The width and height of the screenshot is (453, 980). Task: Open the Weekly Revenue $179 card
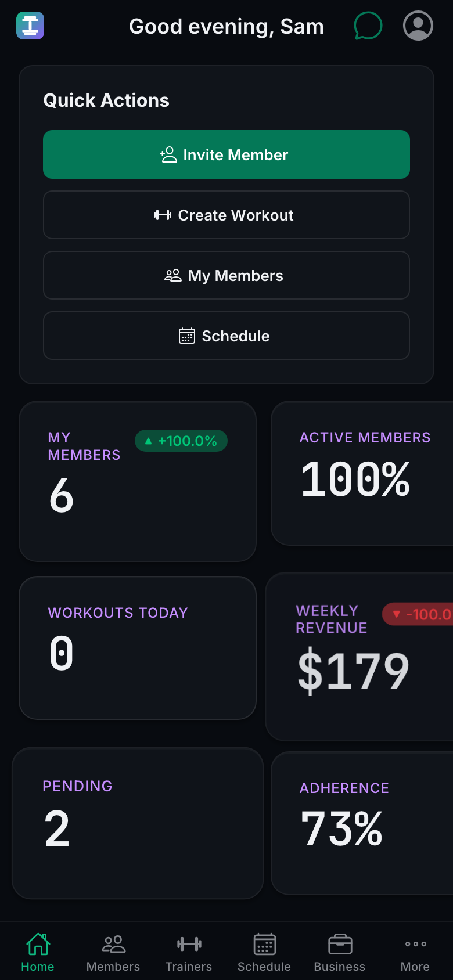(x=359, y=657)
